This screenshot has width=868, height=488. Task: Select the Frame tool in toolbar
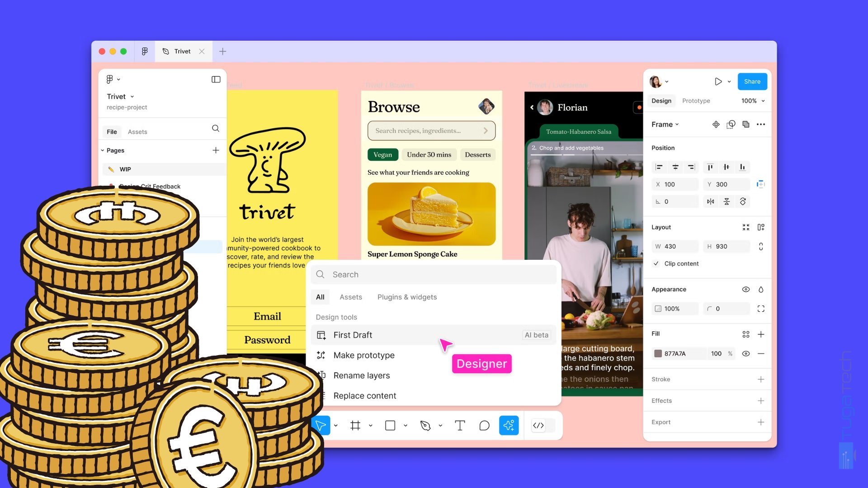[356, 425]
